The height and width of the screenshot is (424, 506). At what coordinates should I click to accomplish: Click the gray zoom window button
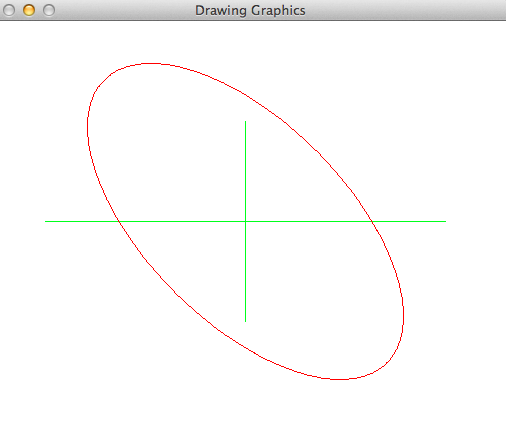click(49, 10)
